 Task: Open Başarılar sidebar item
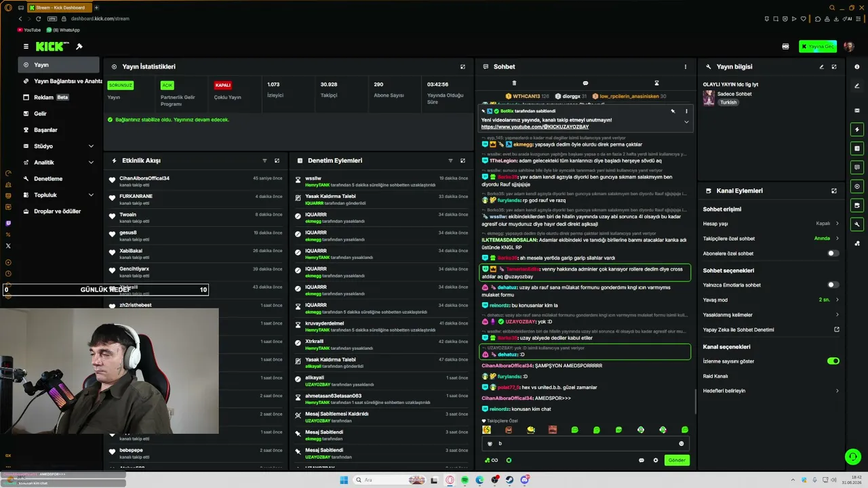[x=59, y=130]
